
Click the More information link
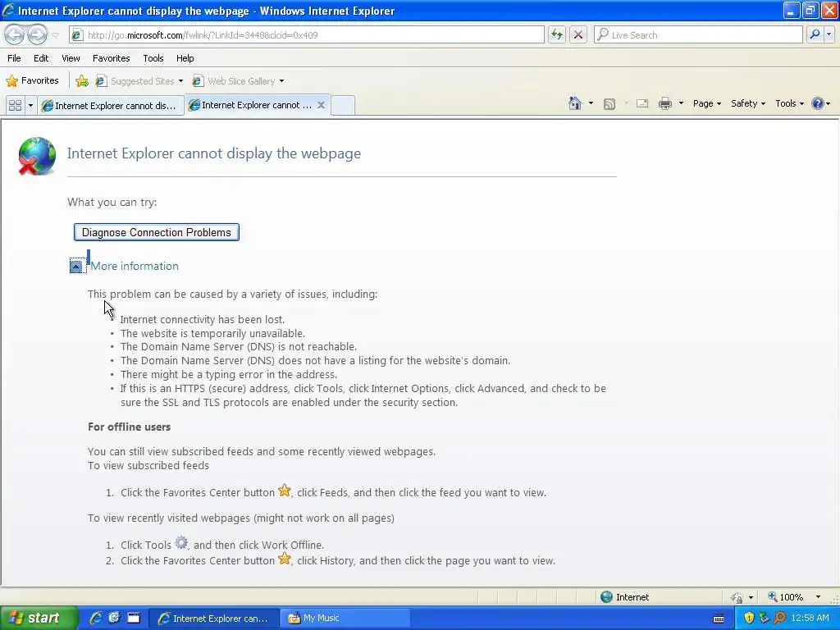click(135, 267)
